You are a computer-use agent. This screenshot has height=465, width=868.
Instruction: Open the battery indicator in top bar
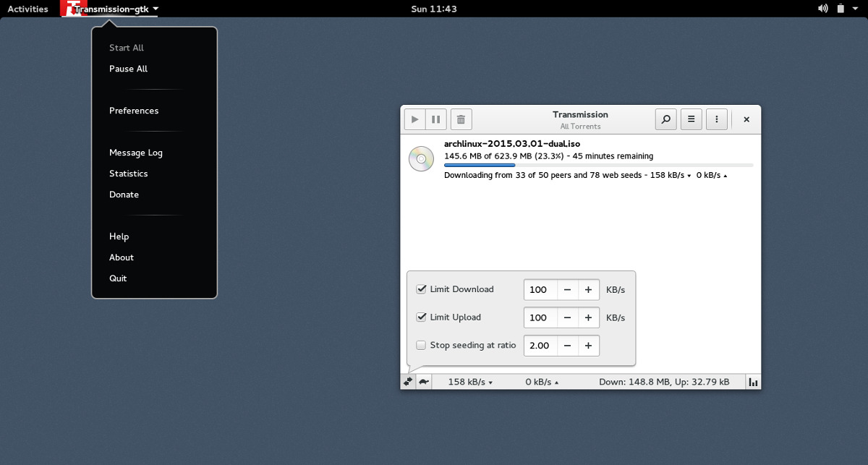tap(841, 9)
